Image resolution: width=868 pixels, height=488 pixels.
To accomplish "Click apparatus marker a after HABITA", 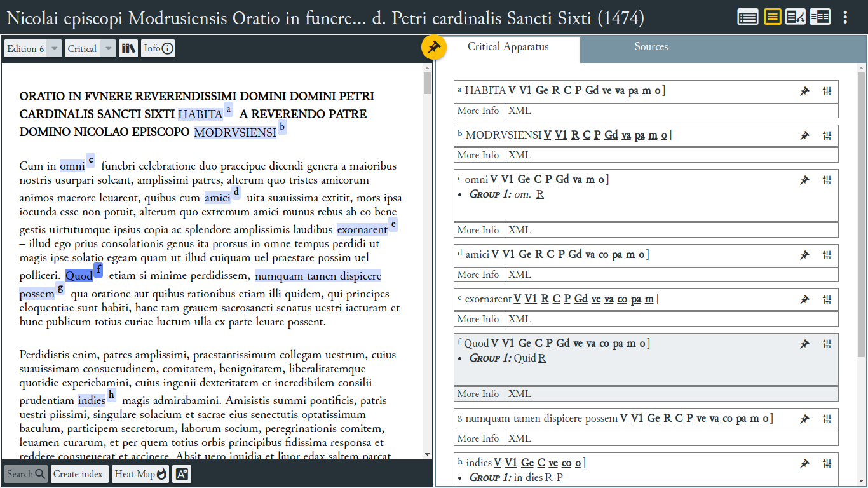I will 229,109.
